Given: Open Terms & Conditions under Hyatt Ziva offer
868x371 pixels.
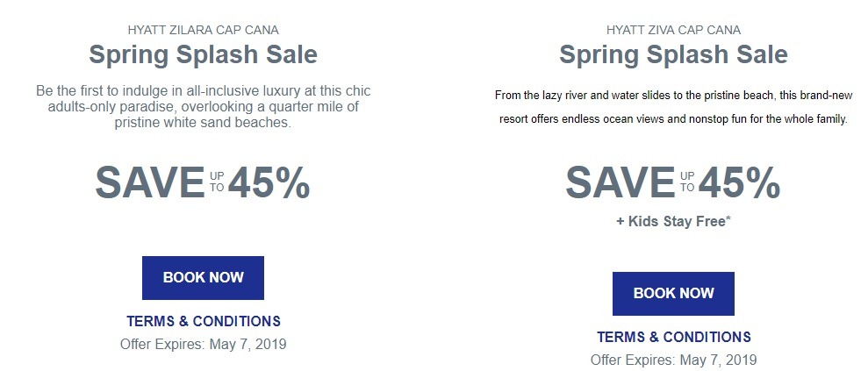Looking at the screenshot, I should (x=674, y=338).
